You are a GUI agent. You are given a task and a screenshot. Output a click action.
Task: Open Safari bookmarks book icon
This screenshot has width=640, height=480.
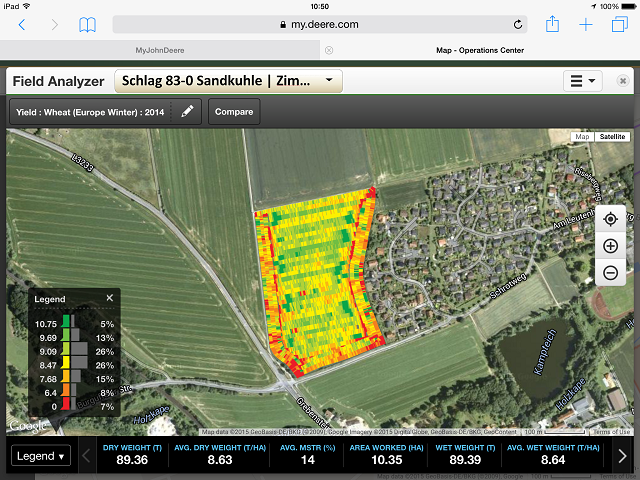(88, 24)
